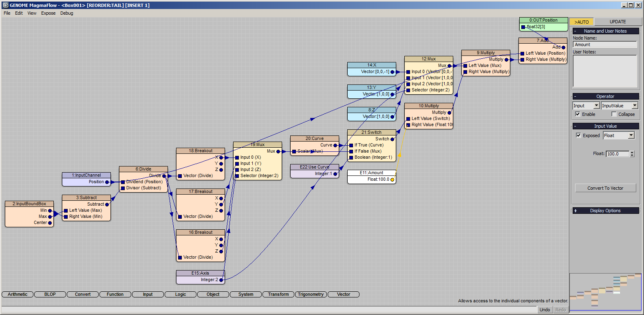Toggle the Enable checkbox in Operator panel
This screenshot has width=644, height=315.
pos(578,114)
